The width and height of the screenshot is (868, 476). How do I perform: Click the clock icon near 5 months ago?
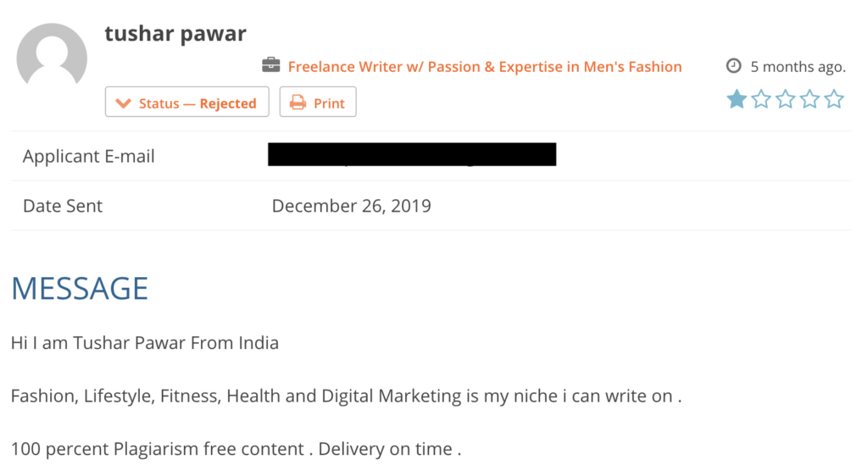click(733, 66)
